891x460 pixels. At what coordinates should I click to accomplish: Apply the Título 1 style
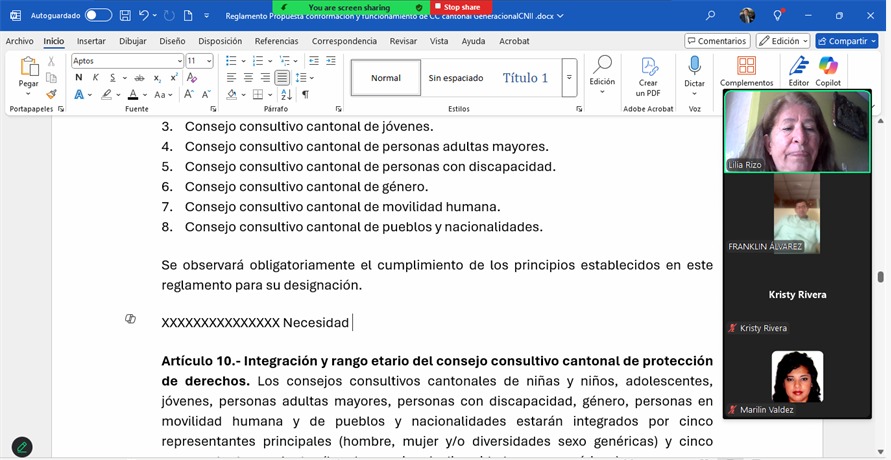click(525, 78)
